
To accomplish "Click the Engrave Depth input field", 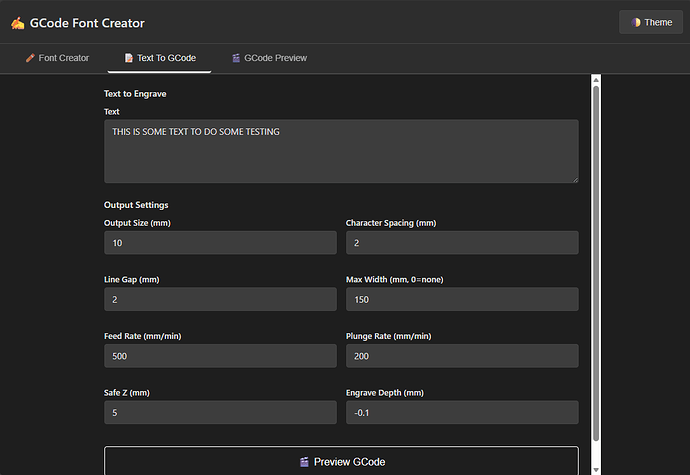I will point(462,412).
